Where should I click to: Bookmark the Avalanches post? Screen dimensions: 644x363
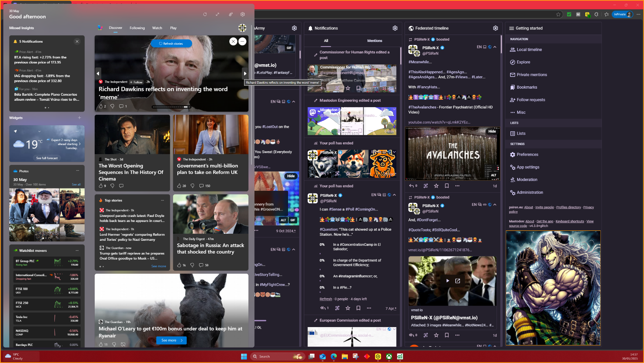point(447,186)
